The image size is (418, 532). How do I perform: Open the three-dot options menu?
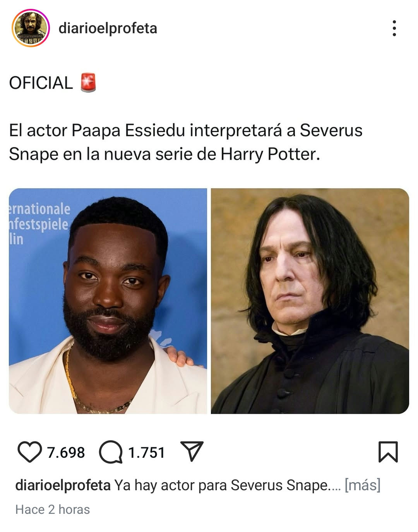(394, 28)
